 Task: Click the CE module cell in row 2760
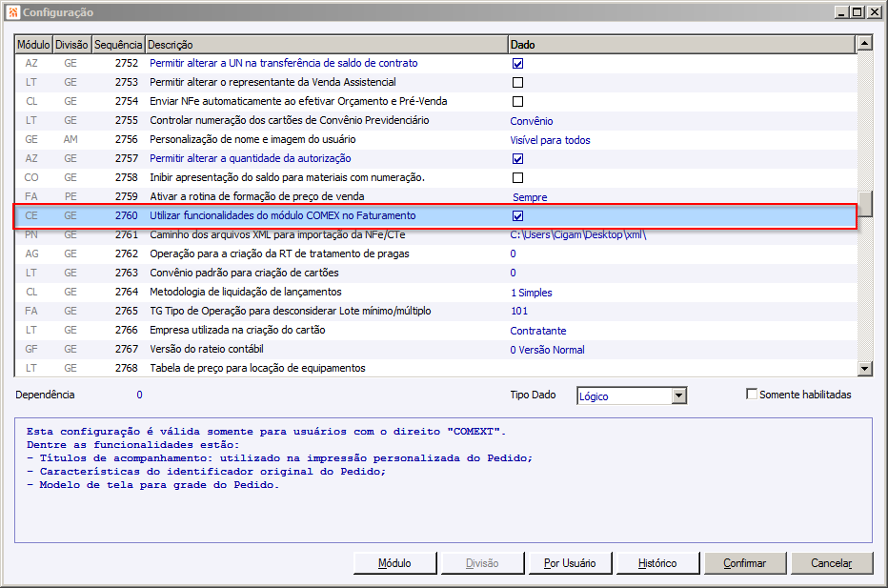pyautogui.click(x=31, y=215)
